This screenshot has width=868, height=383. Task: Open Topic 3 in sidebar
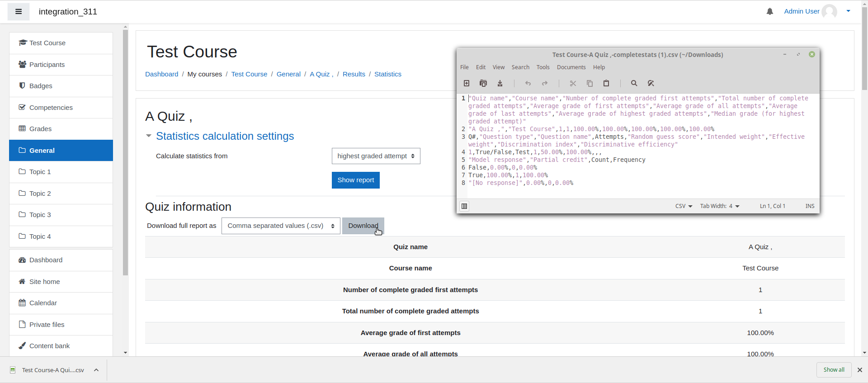(61, 215)
